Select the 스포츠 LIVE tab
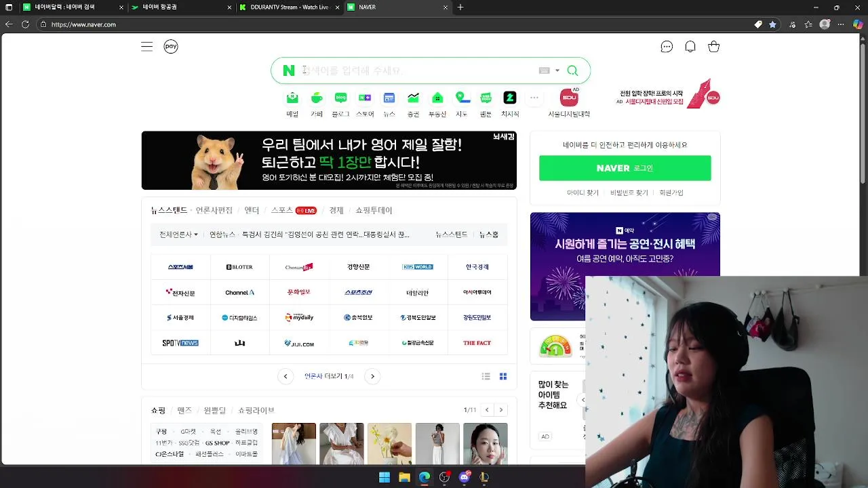The width and height of the screenshot is (868, 488). pos(294,210)
